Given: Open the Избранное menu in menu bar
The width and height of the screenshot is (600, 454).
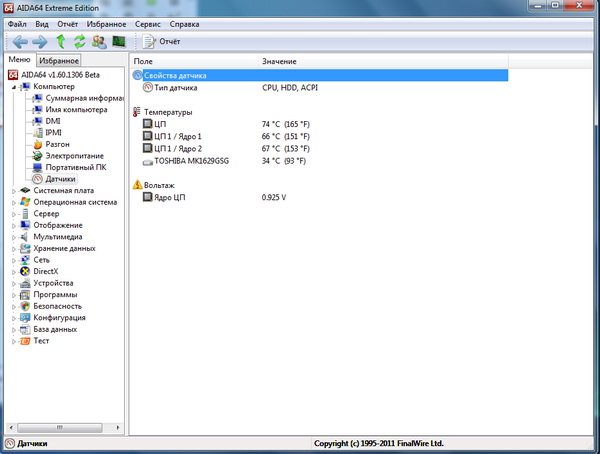Looking at the screenshot, I should 106,24.
